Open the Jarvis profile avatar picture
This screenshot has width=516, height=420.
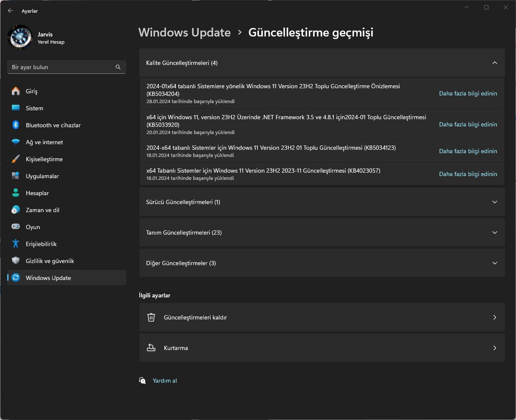tap(20, 37)
